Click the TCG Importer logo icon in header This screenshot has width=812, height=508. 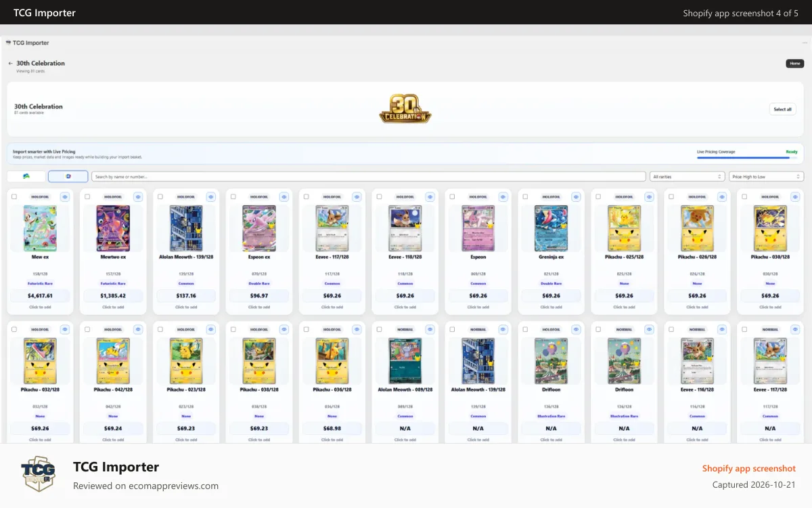coord(8,43)
